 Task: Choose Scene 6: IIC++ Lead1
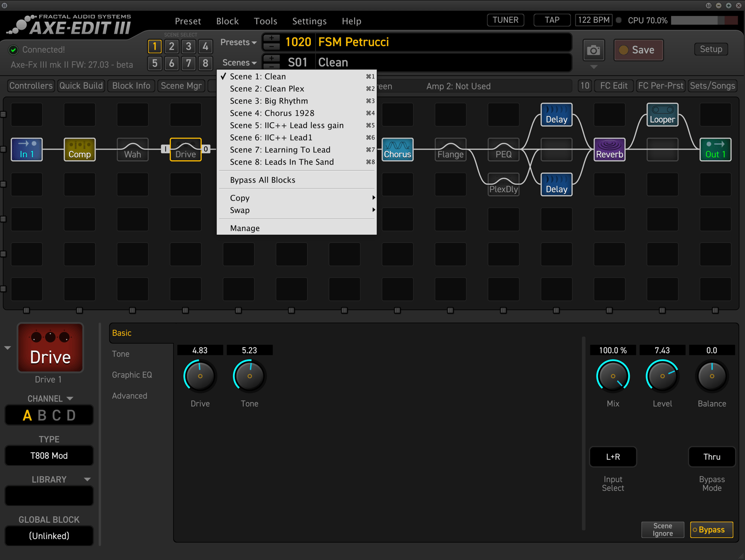coord(297,138)
